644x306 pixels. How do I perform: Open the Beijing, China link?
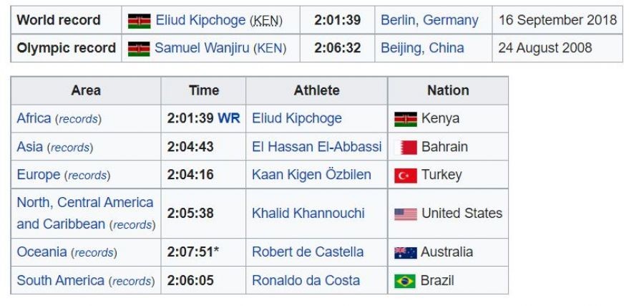tap(422, 48)
